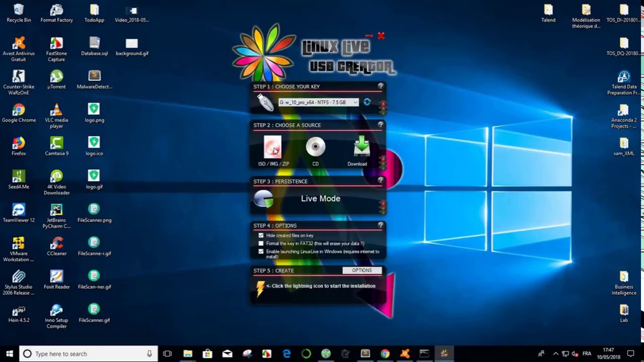
Task: Close LinuxLive USB Creator with red X
Action: point(381,36)
